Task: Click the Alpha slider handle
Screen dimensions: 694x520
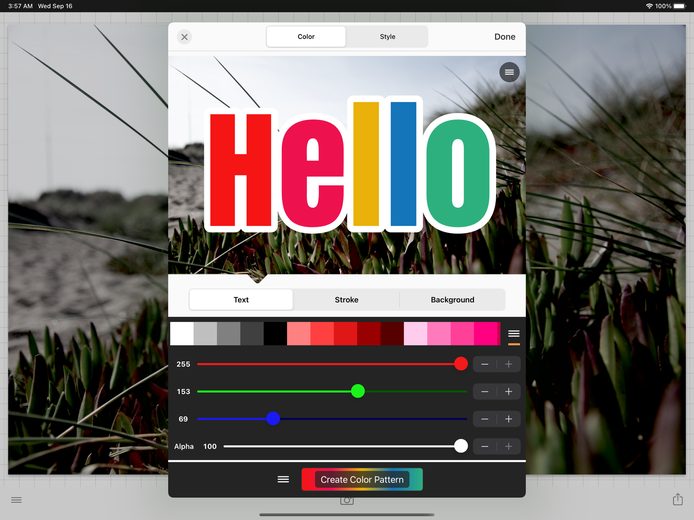Action: point(461,446)
